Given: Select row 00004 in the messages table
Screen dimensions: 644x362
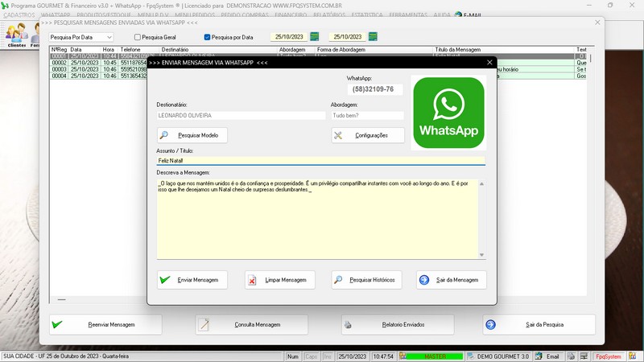Looking at the screenshot, I should click(98, 76).
